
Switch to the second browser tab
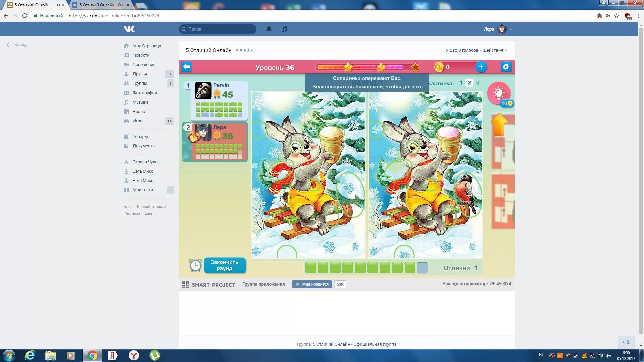[101, 5]
